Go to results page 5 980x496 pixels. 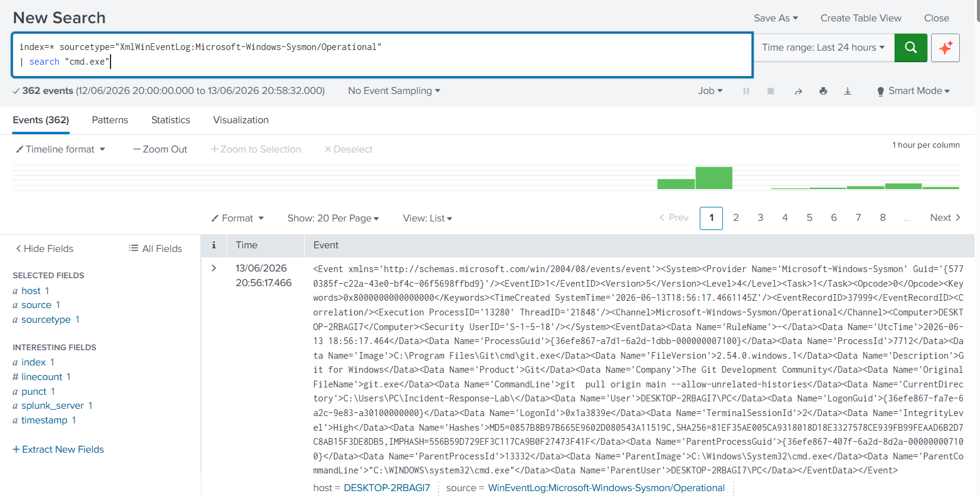click(809, 218)
